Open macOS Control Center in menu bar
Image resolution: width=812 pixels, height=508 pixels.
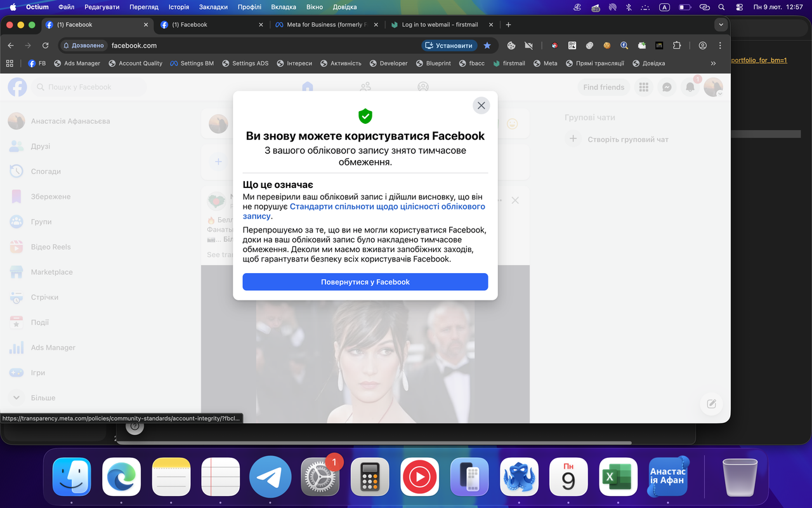click(x=740, y=7)
